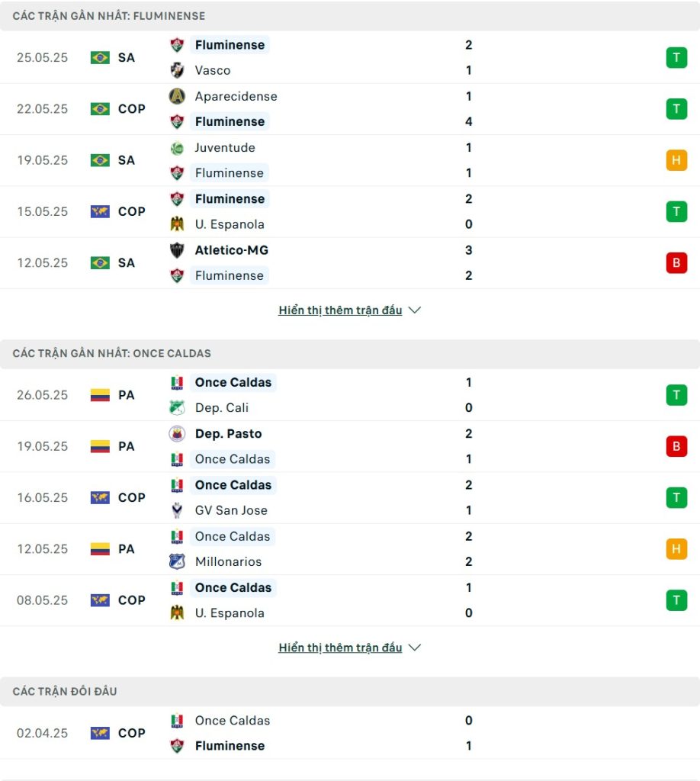The height and width of the screenshot is (781, 700).
Task: Open the Dep. Cali team badge
Action: pyautogui.click(x=177, y=408)
